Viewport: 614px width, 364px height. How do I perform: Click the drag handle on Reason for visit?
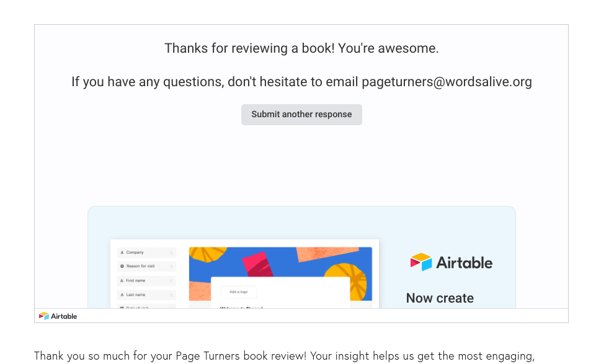coord(172,266)
